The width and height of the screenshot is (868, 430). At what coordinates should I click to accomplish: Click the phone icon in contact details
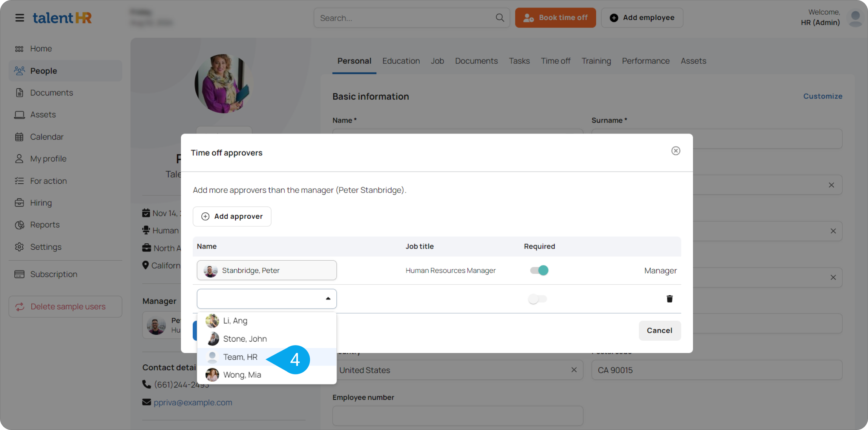146,384
